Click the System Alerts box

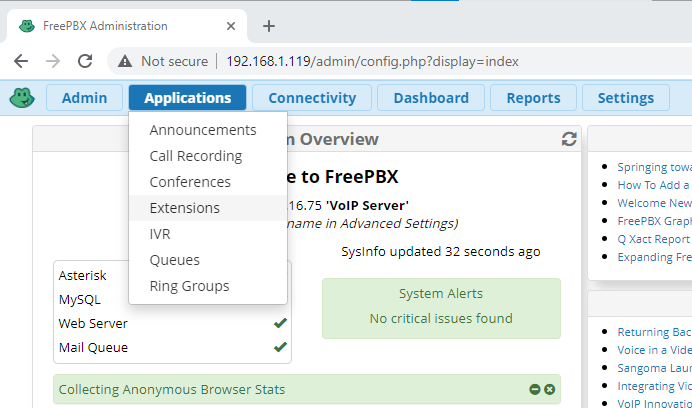point(441,308)
